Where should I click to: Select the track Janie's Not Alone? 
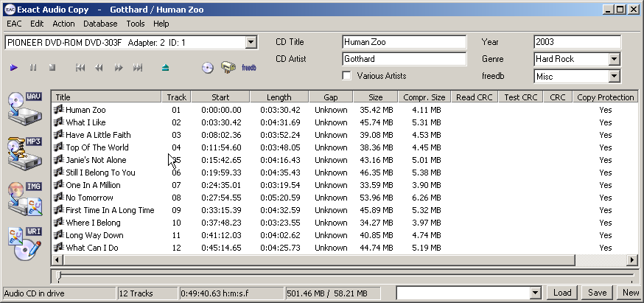click(96, 160)
